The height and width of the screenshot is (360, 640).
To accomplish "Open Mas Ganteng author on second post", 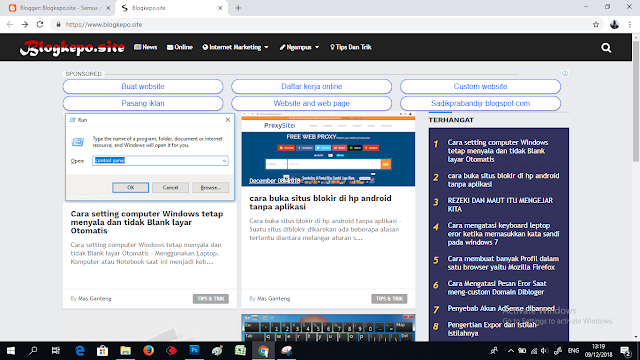I will click(273, 299).
